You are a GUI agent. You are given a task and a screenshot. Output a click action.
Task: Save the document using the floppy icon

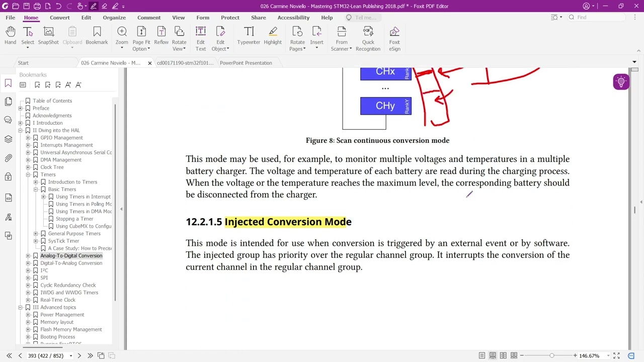27,6
